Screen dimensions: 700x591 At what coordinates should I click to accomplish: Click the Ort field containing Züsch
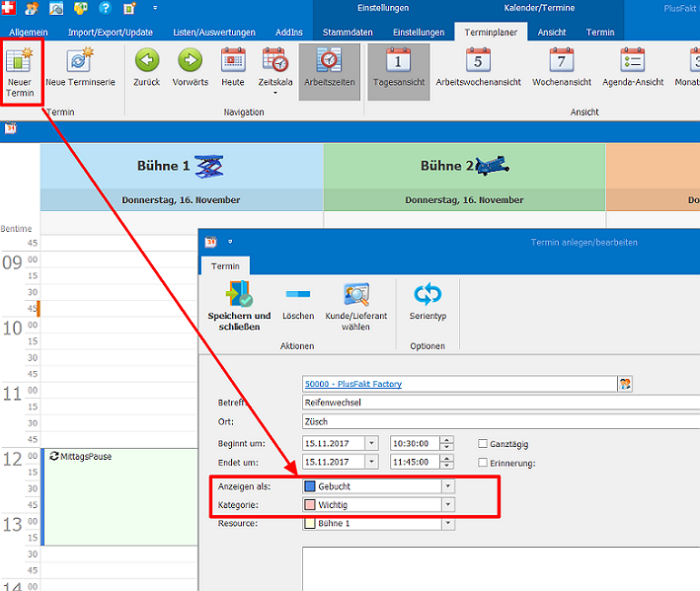click(x=501, y=421)
